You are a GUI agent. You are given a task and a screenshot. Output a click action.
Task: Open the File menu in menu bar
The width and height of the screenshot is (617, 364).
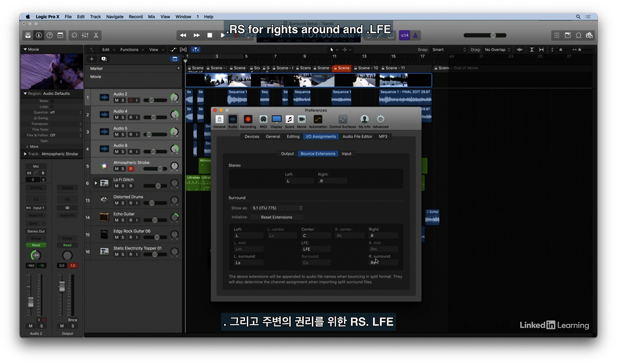click(68, 16)
